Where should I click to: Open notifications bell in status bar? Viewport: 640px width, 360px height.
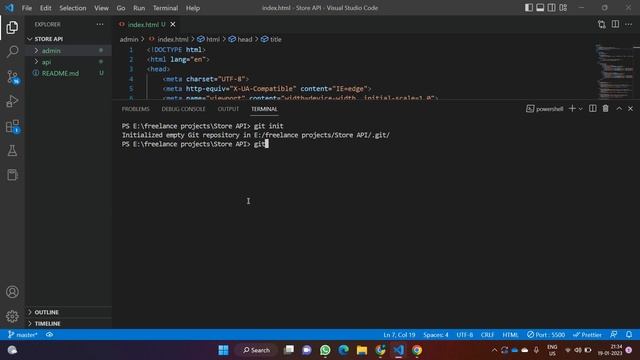629,335
